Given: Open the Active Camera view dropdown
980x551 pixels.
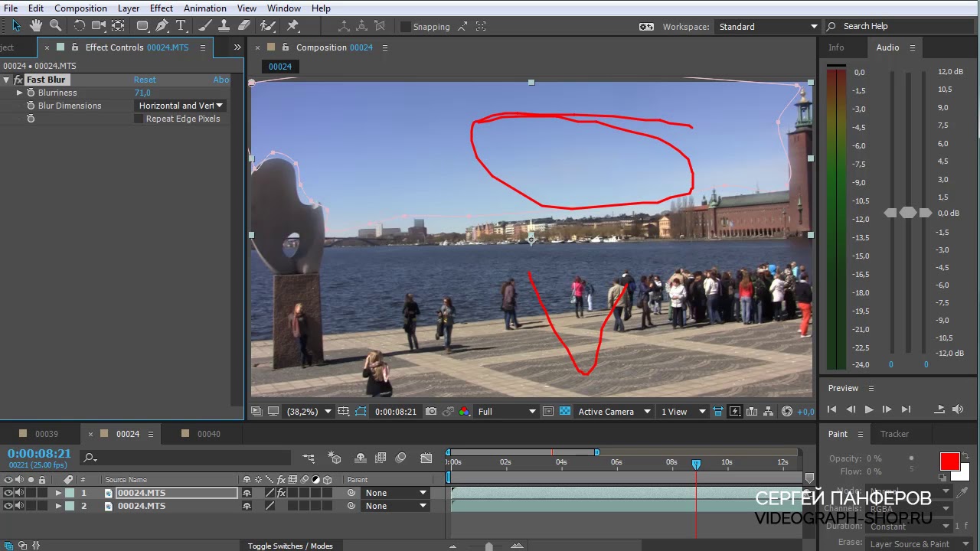Looking at the screenshot, I should click(x=614, y=412).
